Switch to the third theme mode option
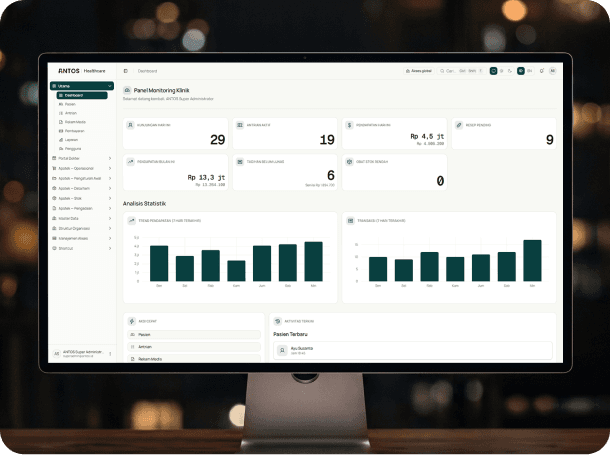The width and height of the screenshot is (610, 455). pos(510,71)
